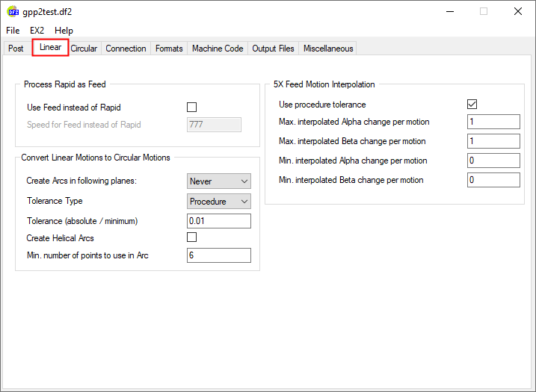Toggle the Create Helical Arcs checkbox
The image size is (536, 392).
(x=191, y=237)
